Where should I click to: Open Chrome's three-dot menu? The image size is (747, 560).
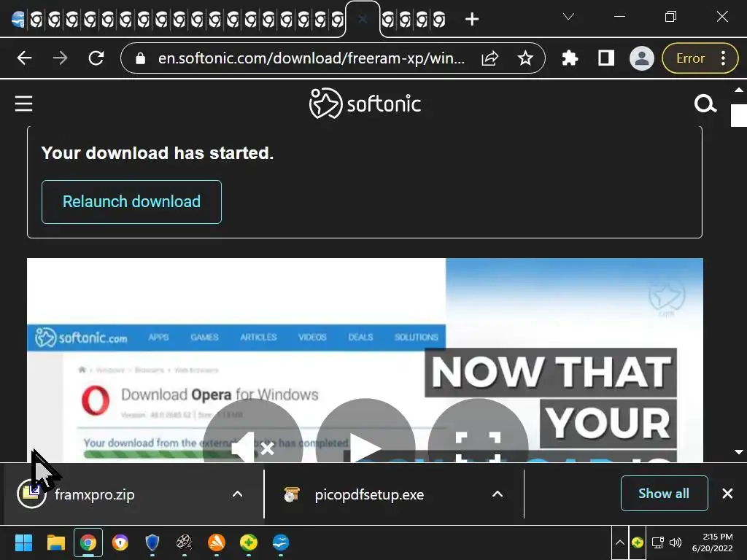[723, 58]
